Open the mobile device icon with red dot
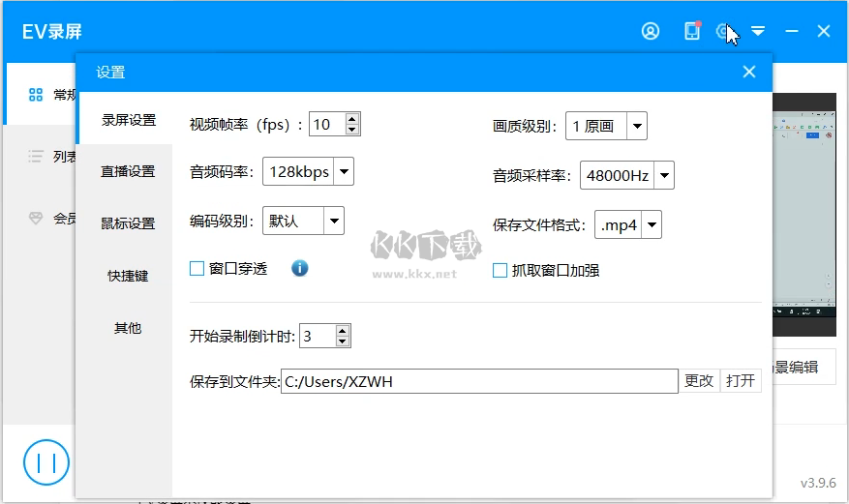The width and height of the screenshot is (849, 504). click(x=692, y=31)
